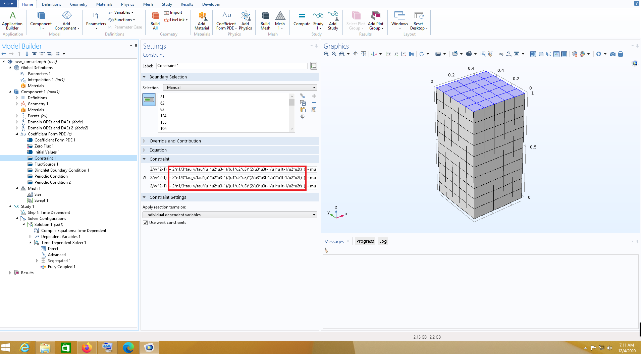
Task: Click the Constraint 1 label field
Action: [x=231, y=66]
